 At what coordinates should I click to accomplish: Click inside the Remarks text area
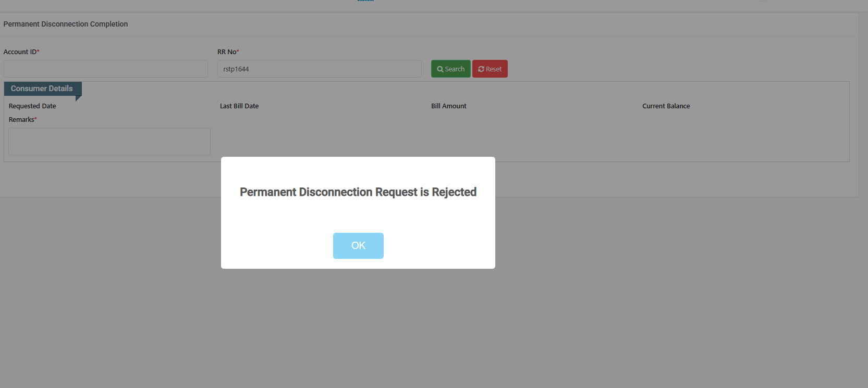[x=109, y=141]
